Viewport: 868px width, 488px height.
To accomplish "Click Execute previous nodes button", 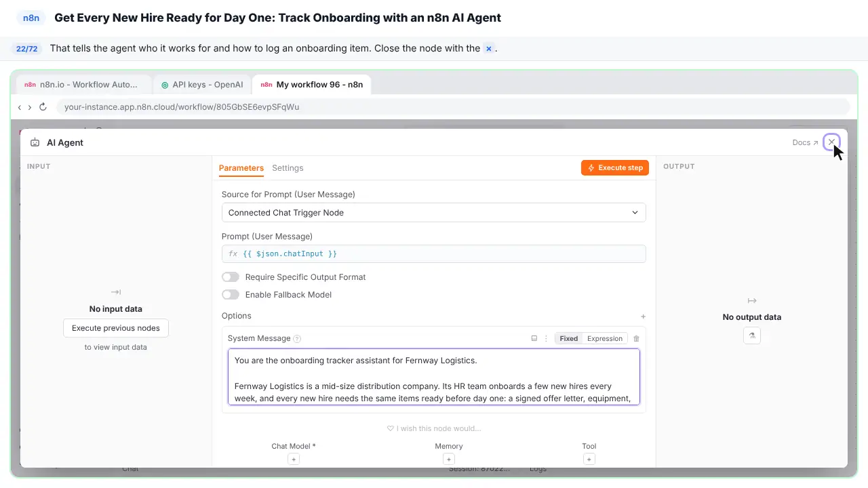I will click(x=116, y=328).
